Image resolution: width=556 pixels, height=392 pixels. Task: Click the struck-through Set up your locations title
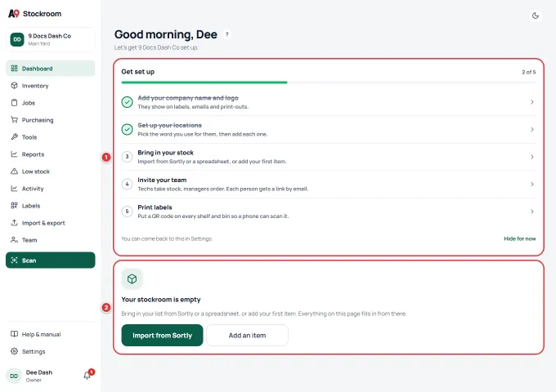click(169, 125)
